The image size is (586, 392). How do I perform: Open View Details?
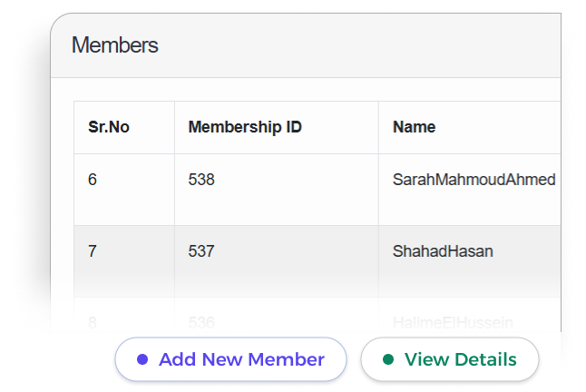[450, 359]
